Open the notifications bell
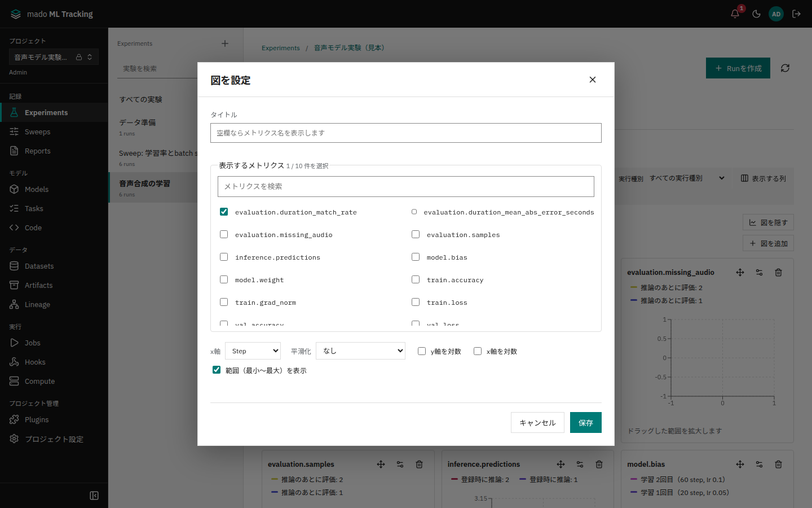Viewport: 812px width, 508px height. click(735, 14)
